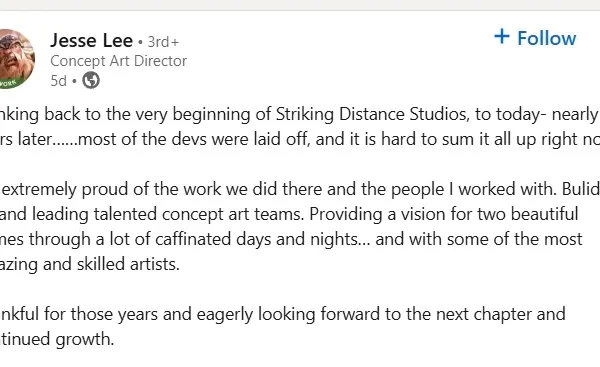Click the caffinated days and nights line
Screen dimensions: 600x367
[291, 239]
